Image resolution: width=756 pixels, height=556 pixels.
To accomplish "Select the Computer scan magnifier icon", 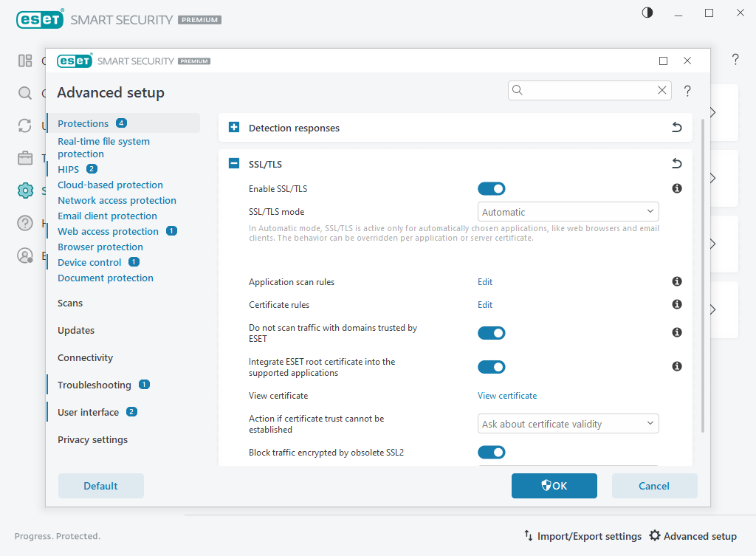I will 24,93.
